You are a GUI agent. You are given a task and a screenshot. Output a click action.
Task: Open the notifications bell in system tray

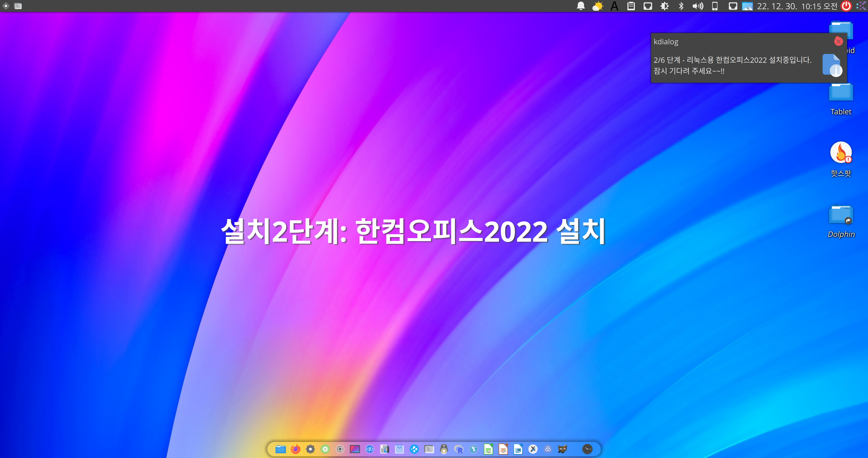pyautogui.click(x=581, y=6)
